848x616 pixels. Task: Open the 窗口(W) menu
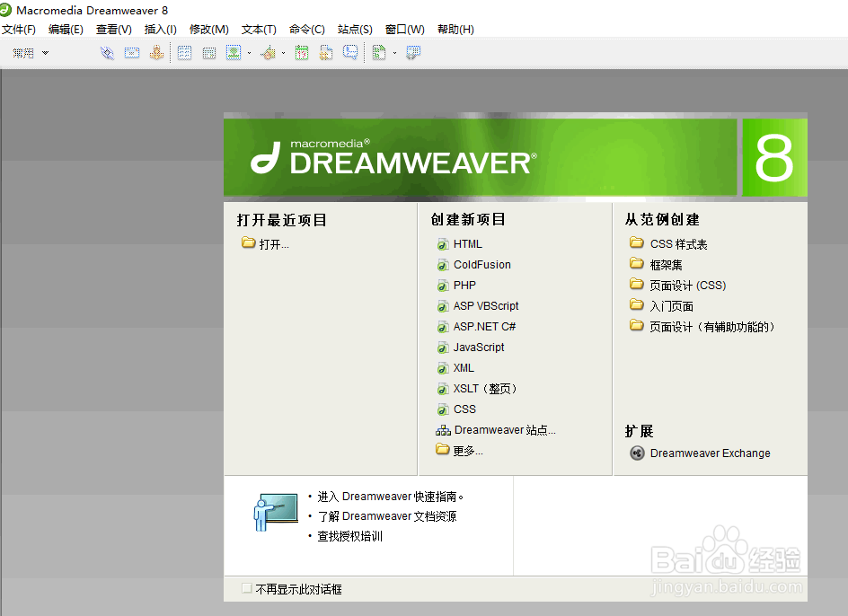404,30
